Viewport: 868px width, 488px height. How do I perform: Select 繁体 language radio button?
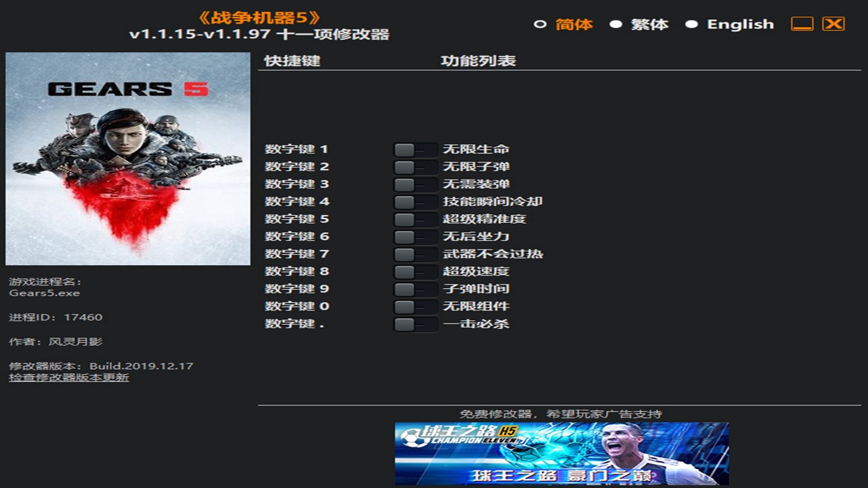point(616,24)
